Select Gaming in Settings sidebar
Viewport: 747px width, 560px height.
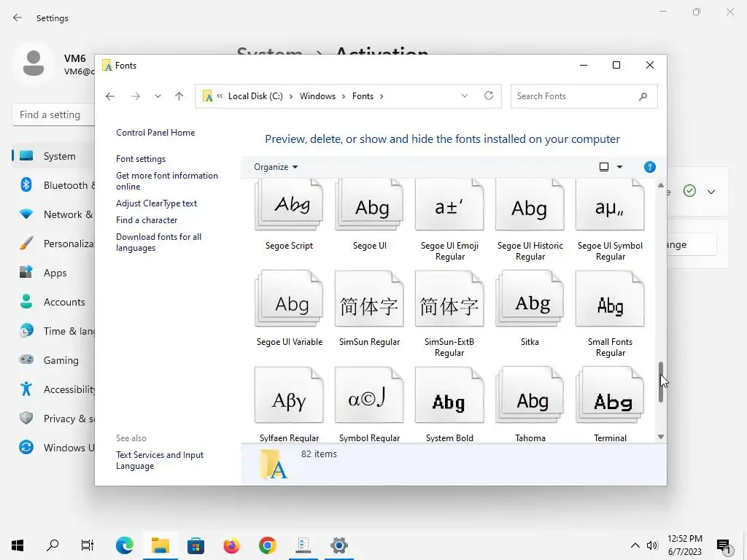pyautogui.click(x=53, y=360)
